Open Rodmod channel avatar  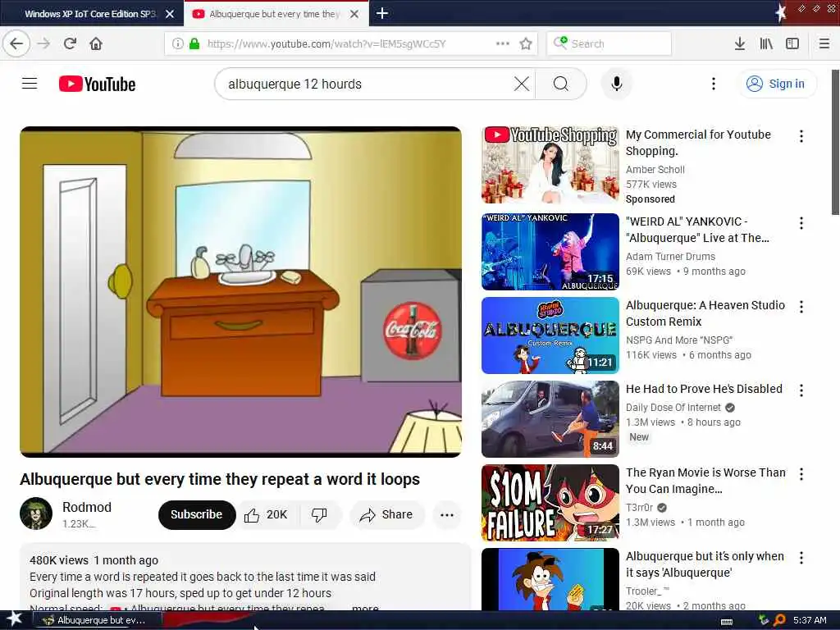click(36, 514)
